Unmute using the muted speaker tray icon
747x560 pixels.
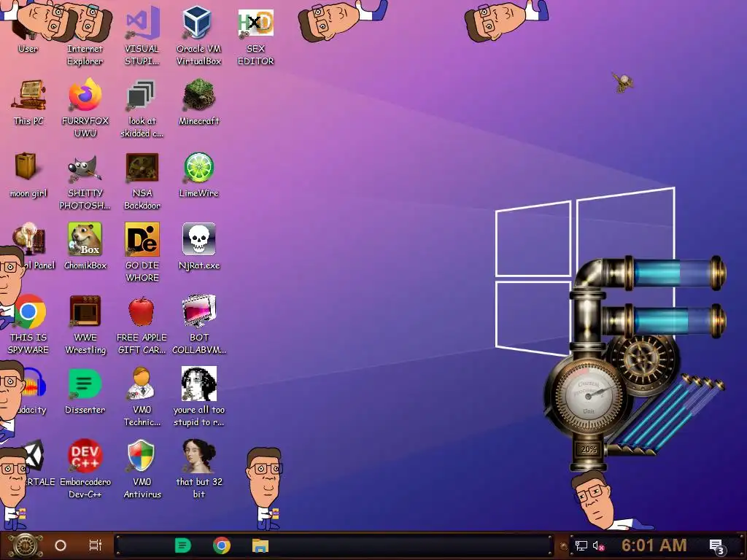598,545
